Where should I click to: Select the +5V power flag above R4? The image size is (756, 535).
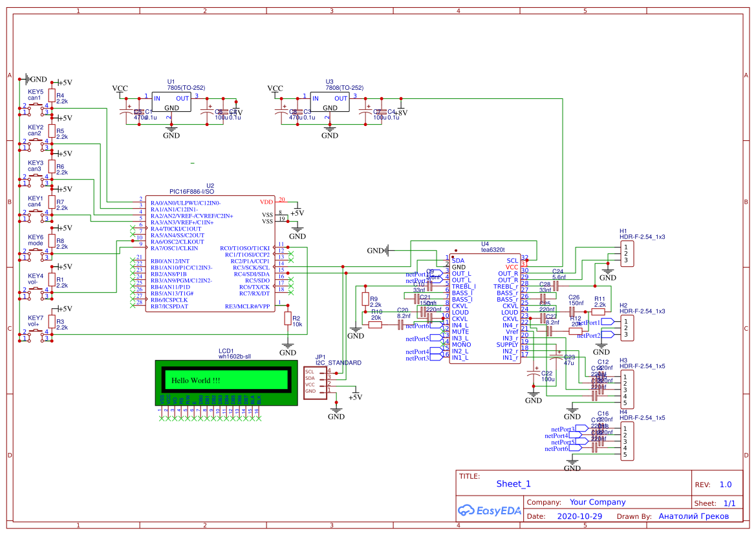59,82
